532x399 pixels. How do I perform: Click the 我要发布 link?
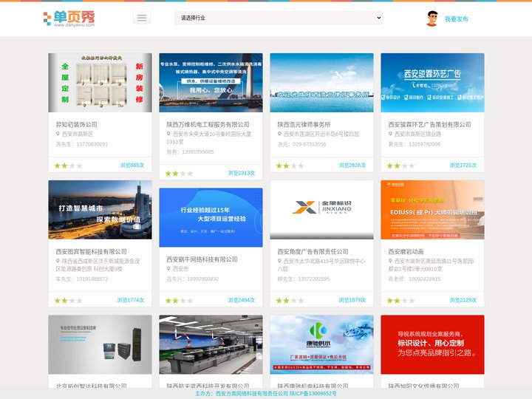457,19
